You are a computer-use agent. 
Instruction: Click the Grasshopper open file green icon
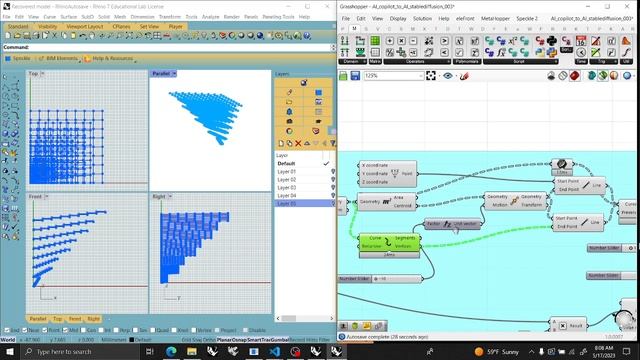point(343,76)
